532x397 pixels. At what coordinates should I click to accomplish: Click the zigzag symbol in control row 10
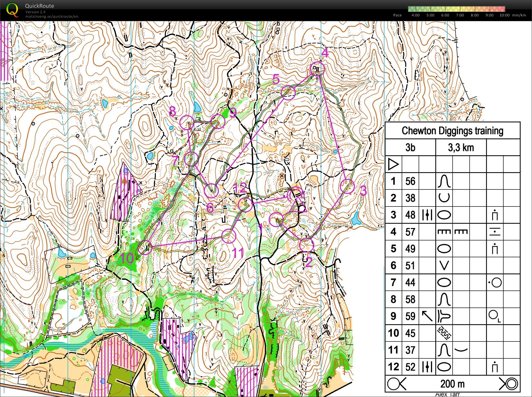[x=444, y=333]
